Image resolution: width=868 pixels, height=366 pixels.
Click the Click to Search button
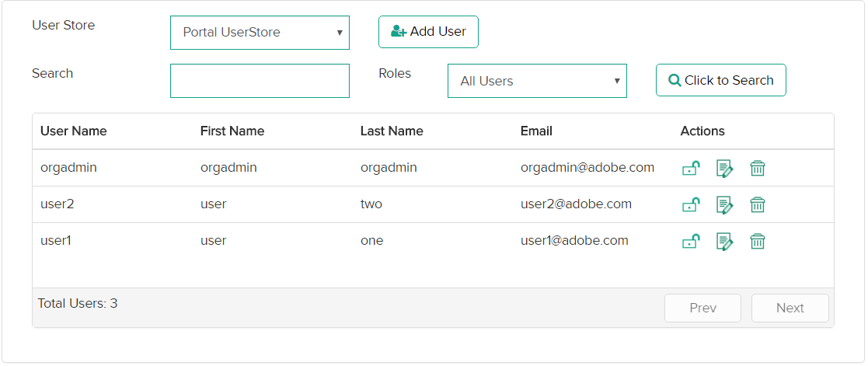coord(720,80)
